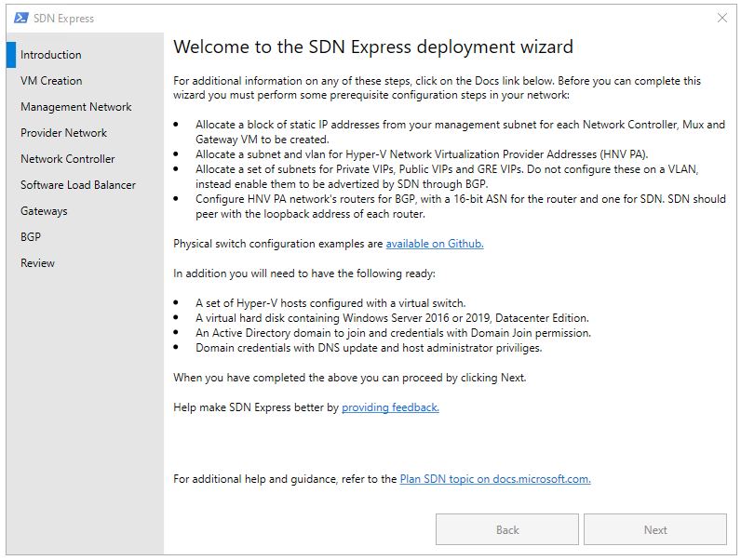The image size is (741, 560).
Task: Click 'Physical switch configuration examples are' text
Action: tap(278, 244)
